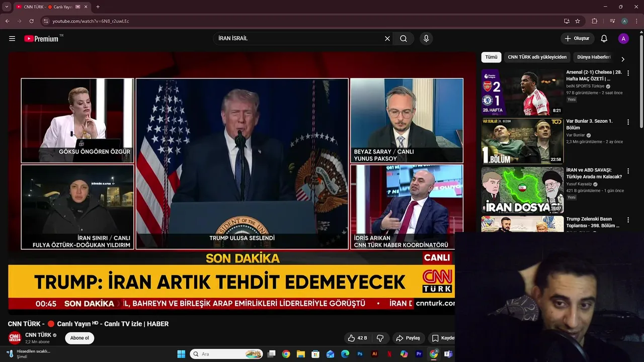Show more filter chips with right chevron
Viewport: 644px width, 362px height.
coord(623,59)
